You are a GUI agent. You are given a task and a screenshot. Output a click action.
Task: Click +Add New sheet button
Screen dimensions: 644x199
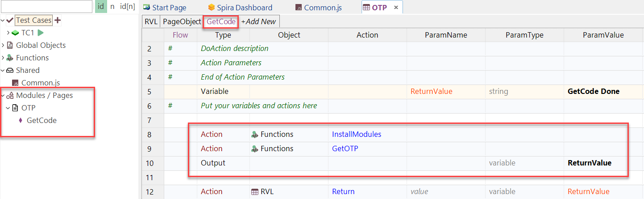tap(258, 21)
